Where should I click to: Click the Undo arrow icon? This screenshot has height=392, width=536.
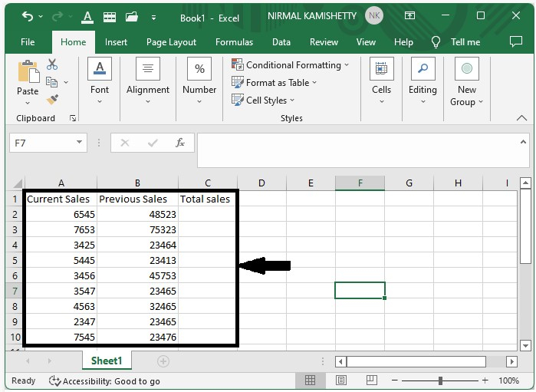click(x=28, y=16)
